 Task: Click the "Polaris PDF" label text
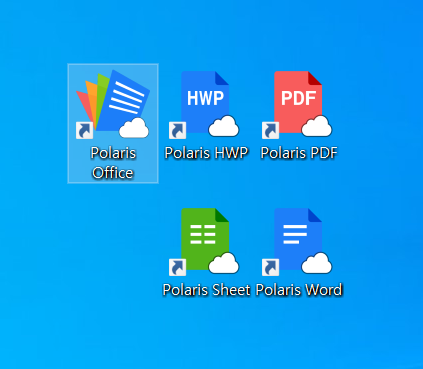click(299, 153)
